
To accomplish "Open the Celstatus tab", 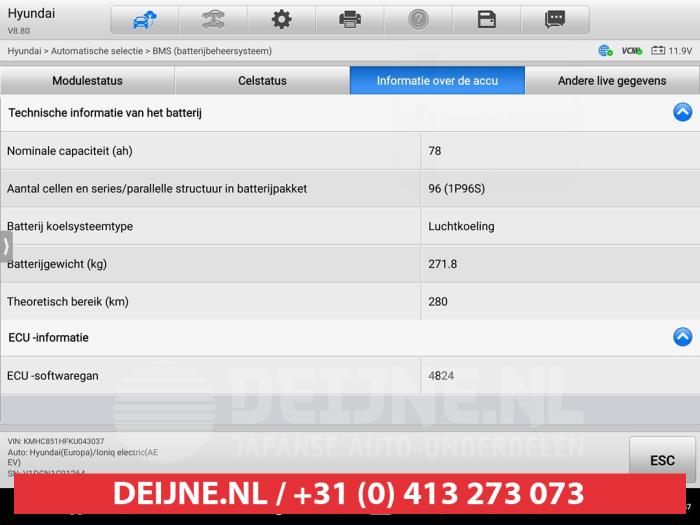I will click(262, 81).
